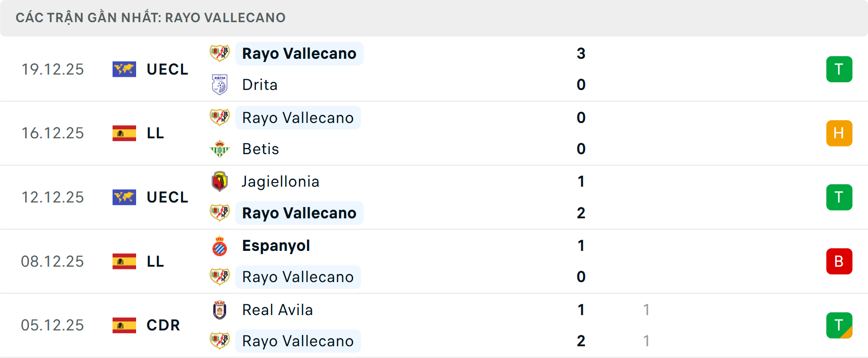The width and height of the screenshot is (868, 358).
Task: Select the Real Avila club badge
Action: point(220,310)
